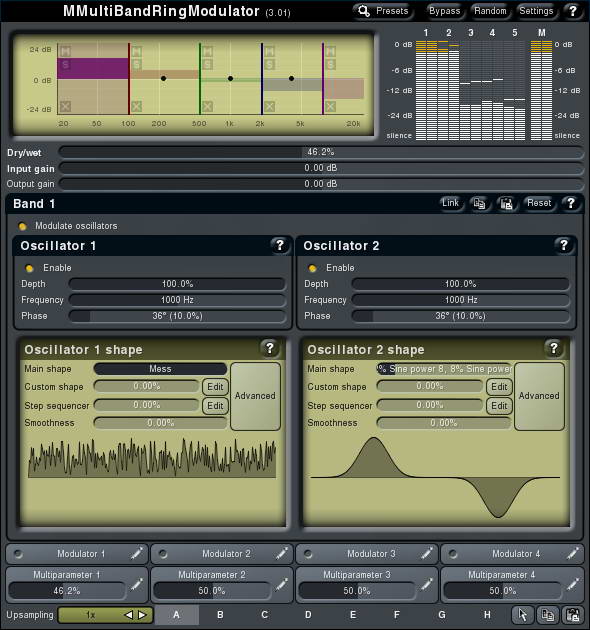Click the Band 1 Link button
590x630 pixels.
[450, 203]
